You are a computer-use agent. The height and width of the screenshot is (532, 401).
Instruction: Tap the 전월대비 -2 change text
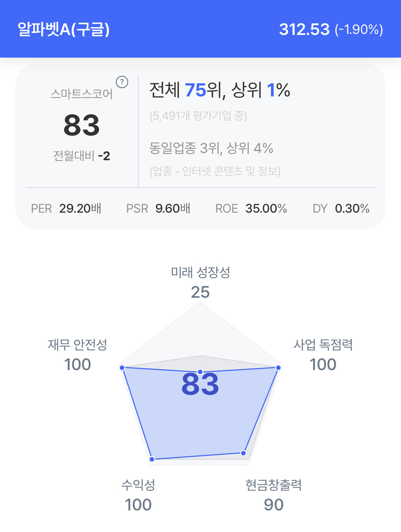point(81,156)
